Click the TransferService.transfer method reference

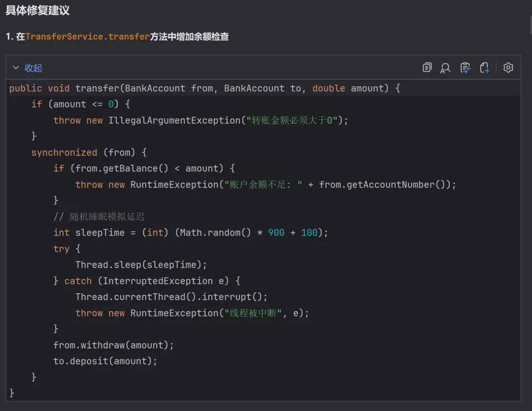click(88, 36)
